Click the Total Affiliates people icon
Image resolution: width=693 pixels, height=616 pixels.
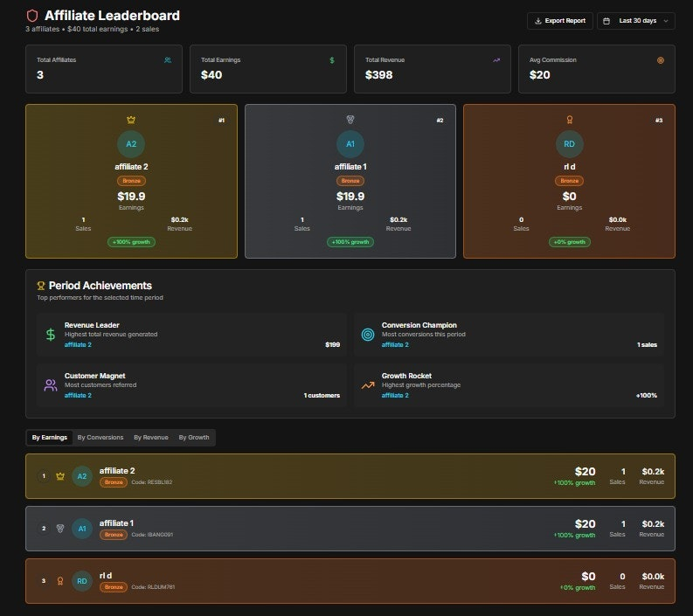(167, 60)
